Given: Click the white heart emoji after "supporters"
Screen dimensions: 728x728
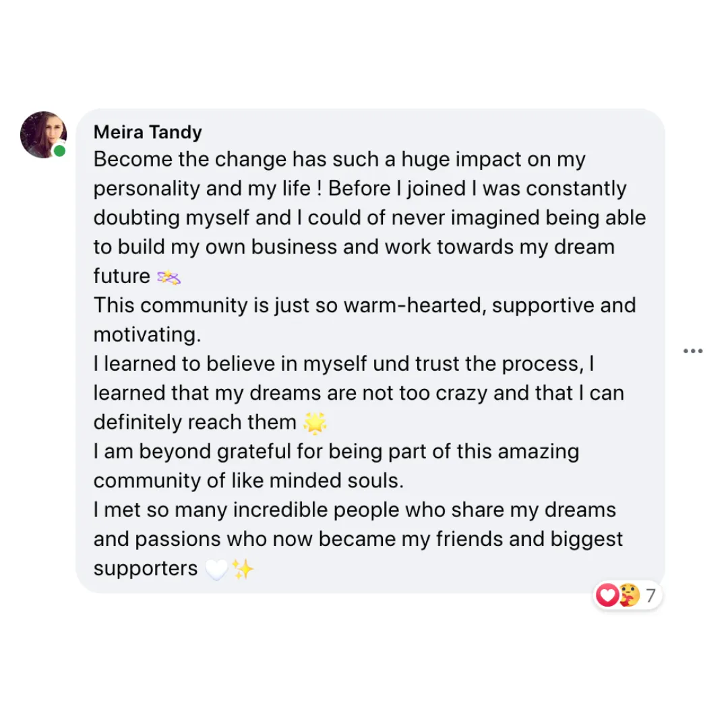Looking at the screenshot, I should point(216,569).
